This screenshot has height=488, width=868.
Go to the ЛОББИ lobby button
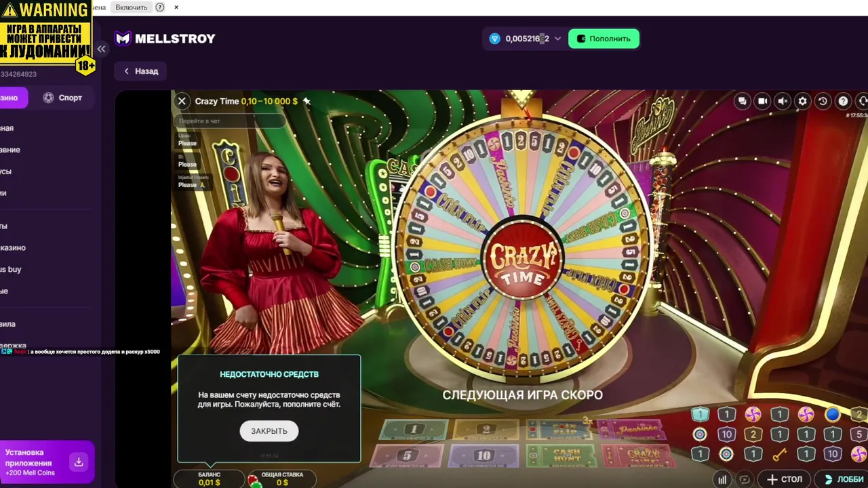(x=843, y=479)
